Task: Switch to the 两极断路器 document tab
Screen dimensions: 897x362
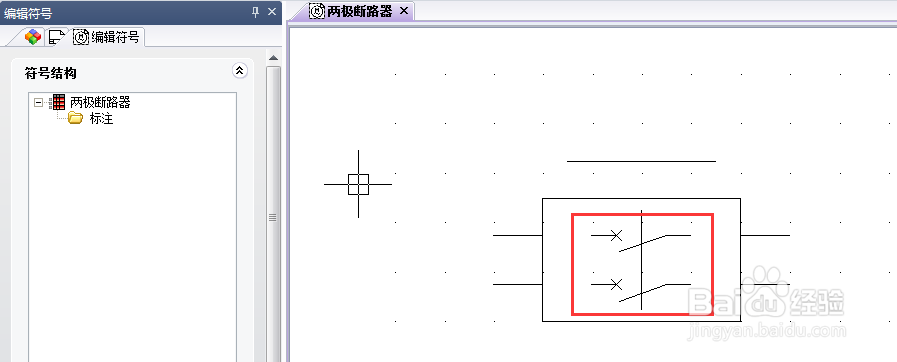Action: tap(359, 11)
